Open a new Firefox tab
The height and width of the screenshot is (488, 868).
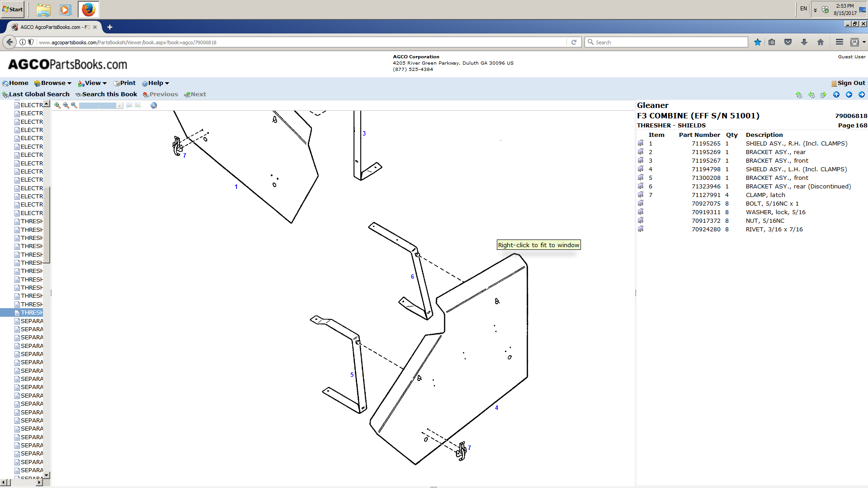tap(110, 27)
